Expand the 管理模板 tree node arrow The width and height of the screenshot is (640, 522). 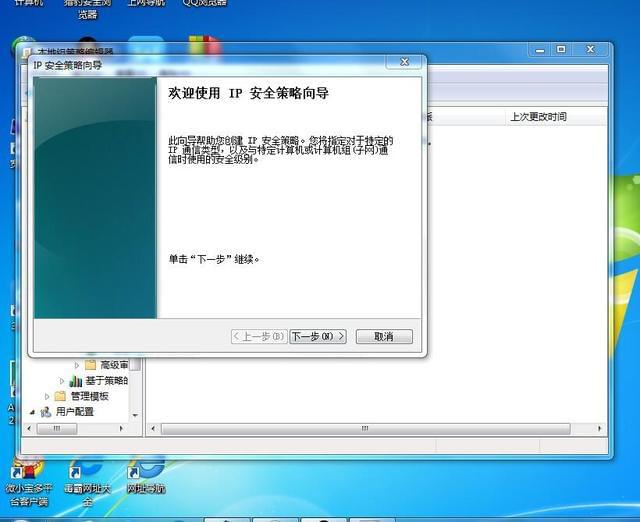(47, 396)
